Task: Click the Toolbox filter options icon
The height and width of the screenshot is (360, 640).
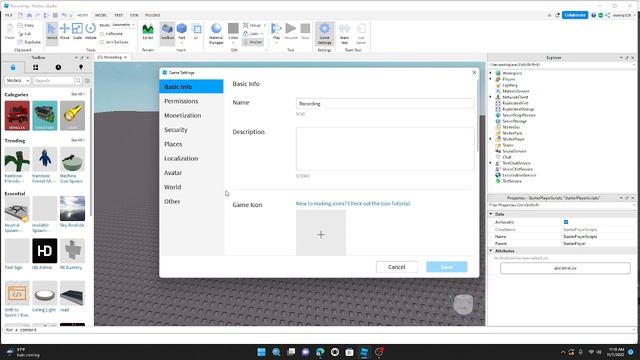Action: point(87,81)
